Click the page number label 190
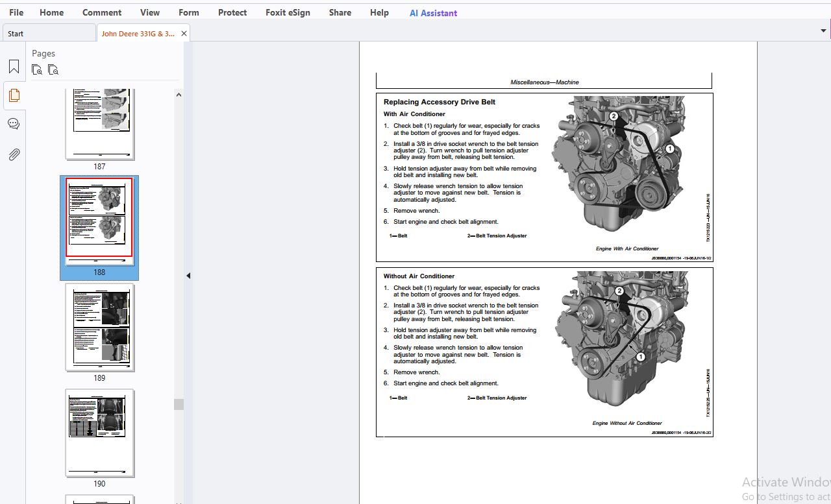 (x=99, y=484)
